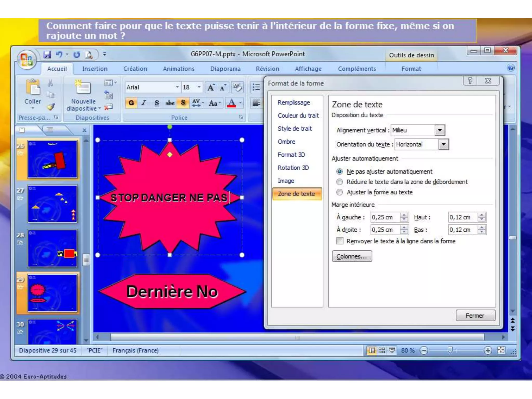Apply strikethrough abc formatting

(x=170, y=103)
